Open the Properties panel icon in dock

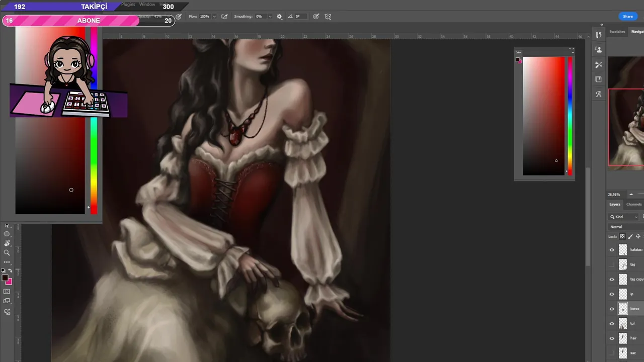tap(599, 49)
